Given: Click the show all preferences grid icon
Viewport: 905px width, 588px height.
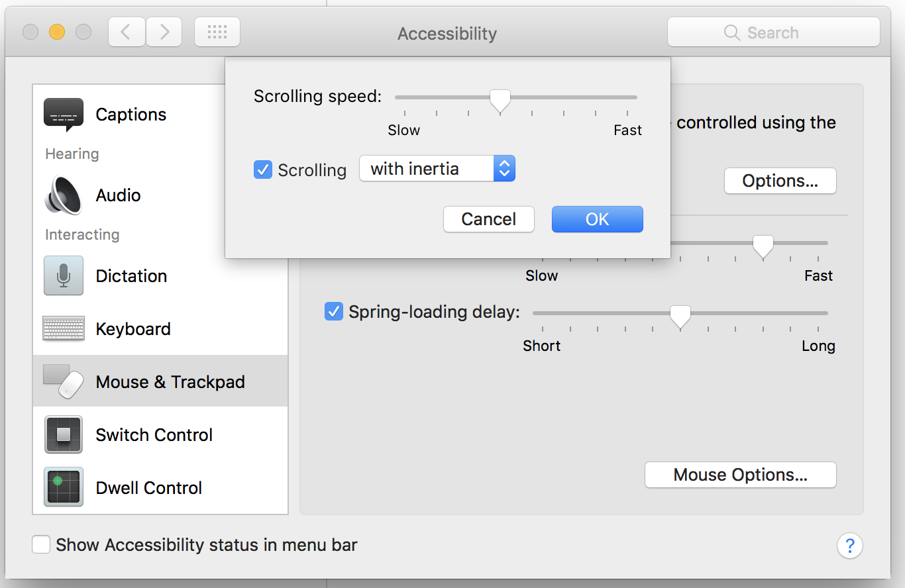Looking at the screenshot, I should (217, 32).
